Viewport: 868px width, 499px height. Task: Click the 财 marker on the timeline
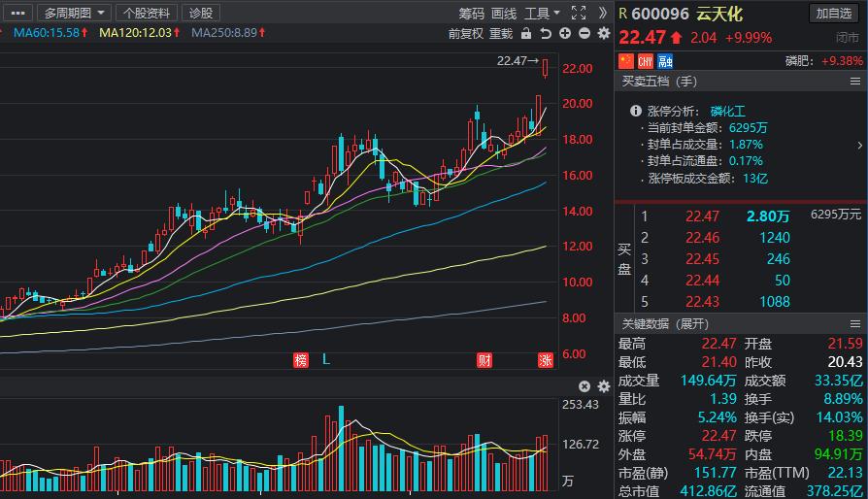484,360
